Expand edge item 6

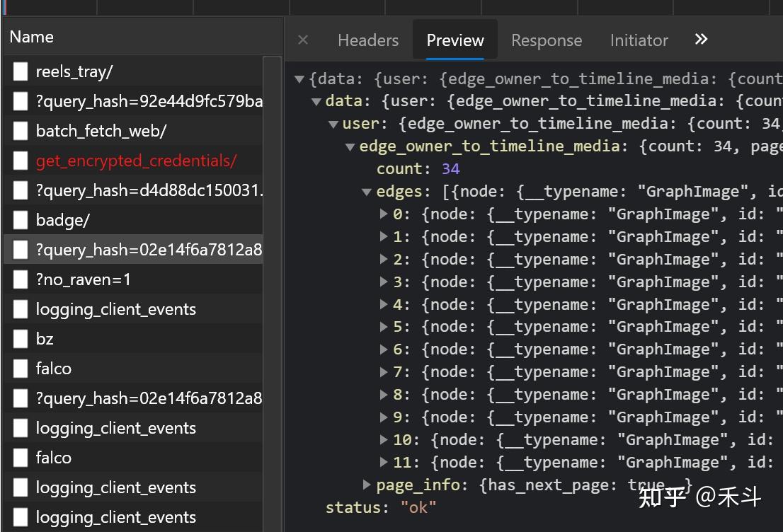(x=384, y=349)
